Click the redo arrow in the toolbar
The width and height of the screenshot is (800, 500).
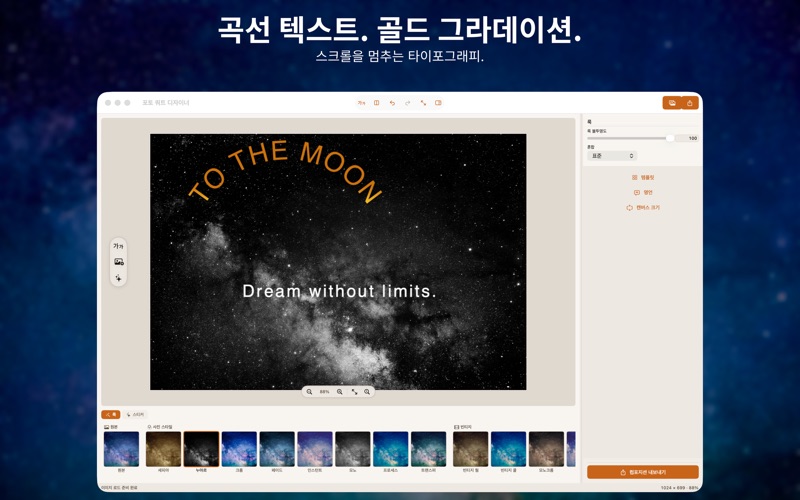click(x=408, y=103)
